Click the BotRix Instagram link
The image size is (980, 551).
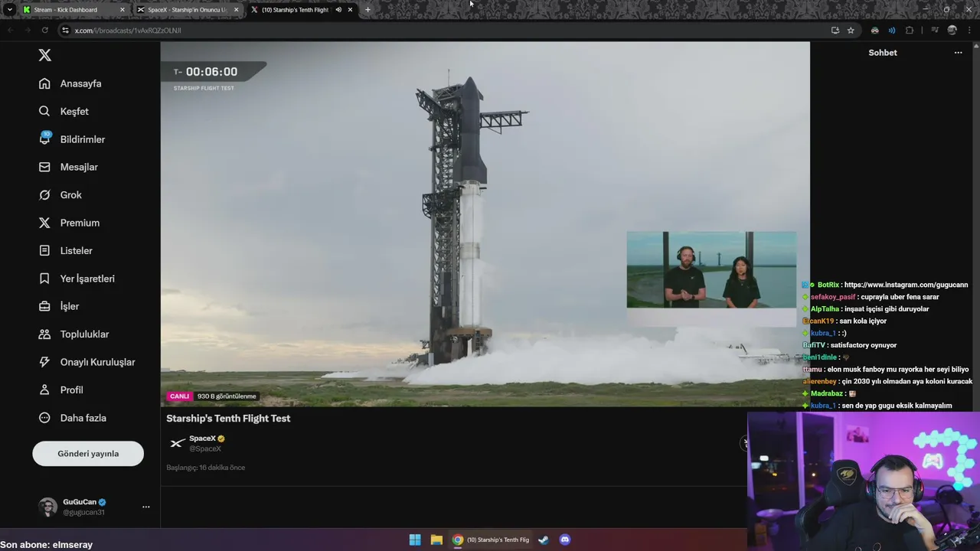pos(906,285)
